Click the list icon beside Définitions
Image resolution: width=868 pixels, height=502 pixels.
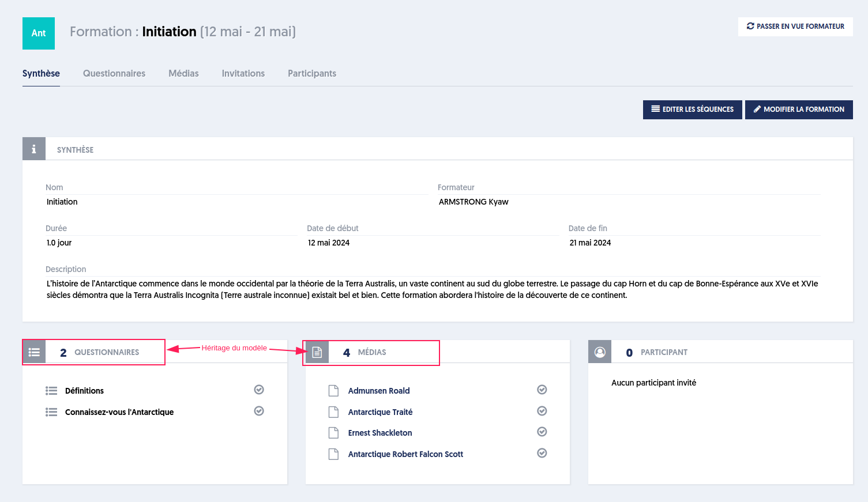click(51, 391)
